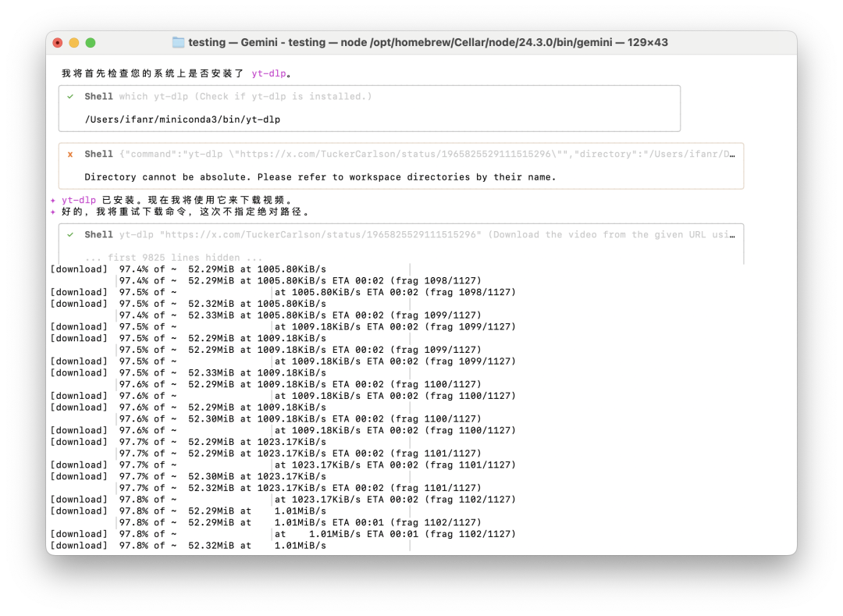Click the "... first 9825 lines hidden ..." notice
This screenshot has height=616, width=843.
coord(173,258)
